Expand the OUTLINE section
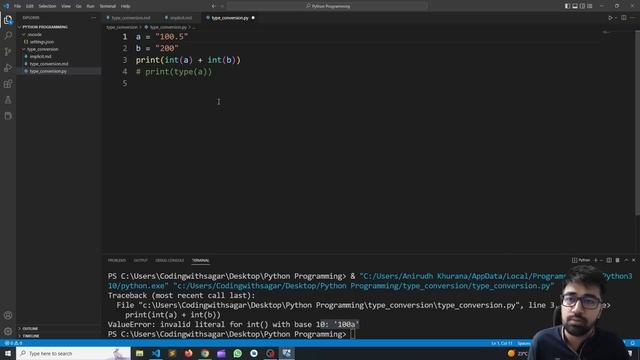Screen dimensions: 640x360 coord(30,329)
